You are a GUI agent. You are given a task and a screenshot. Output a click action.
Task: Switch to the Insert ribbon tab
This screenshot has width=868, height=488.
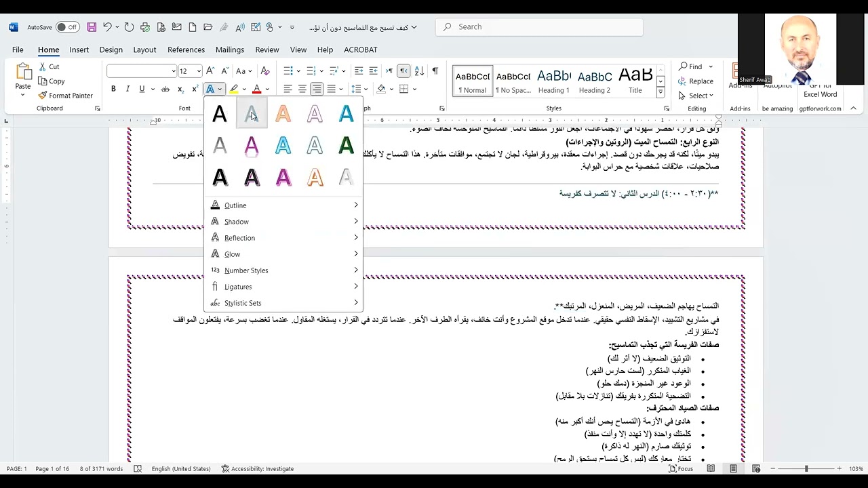coord(79,49)
